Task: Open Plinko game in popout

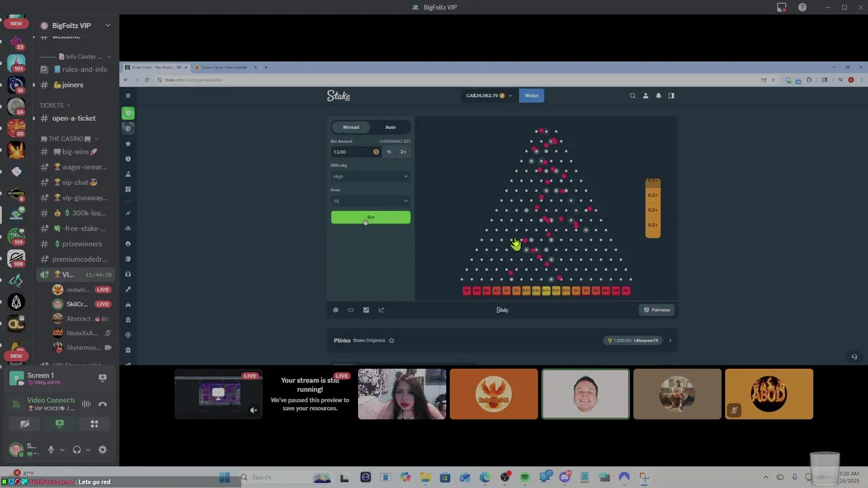Action: 381,310
